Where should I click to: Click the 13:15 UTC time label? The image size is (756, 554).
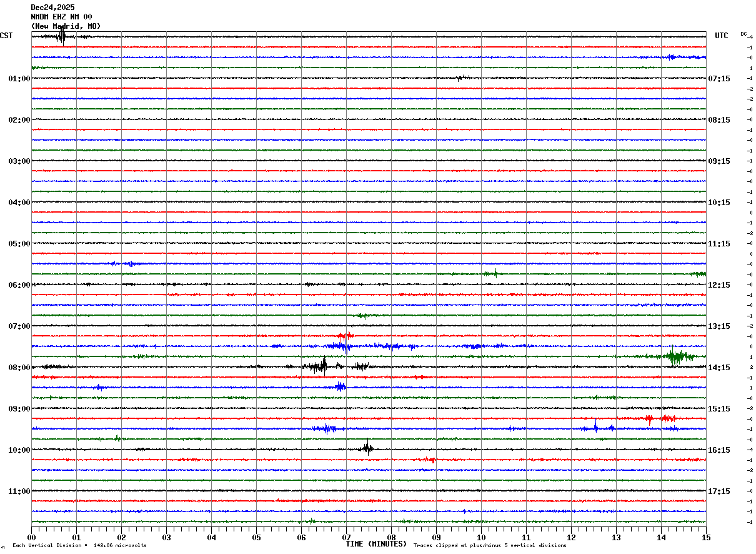tap(719, 326)
